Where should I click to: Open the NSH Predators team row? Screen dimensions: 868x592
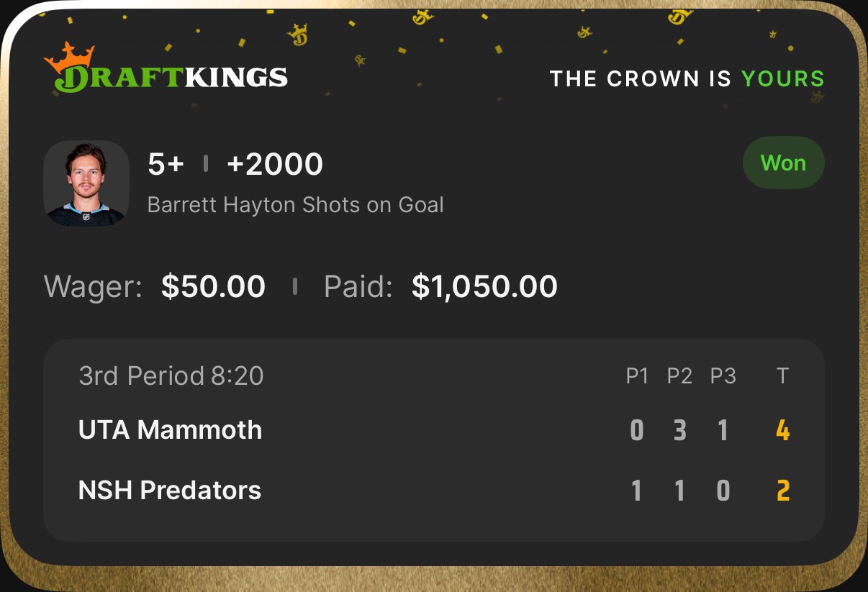[170, 491]
